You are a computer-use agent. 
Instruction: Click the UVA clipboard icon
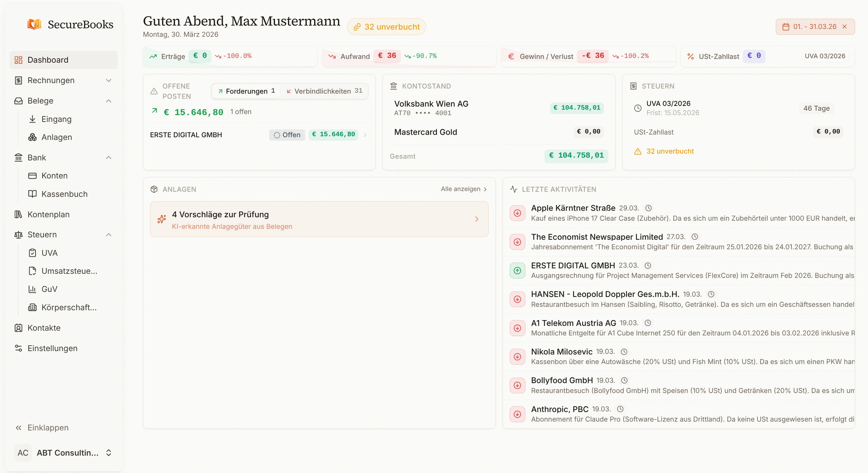[32, 253]
